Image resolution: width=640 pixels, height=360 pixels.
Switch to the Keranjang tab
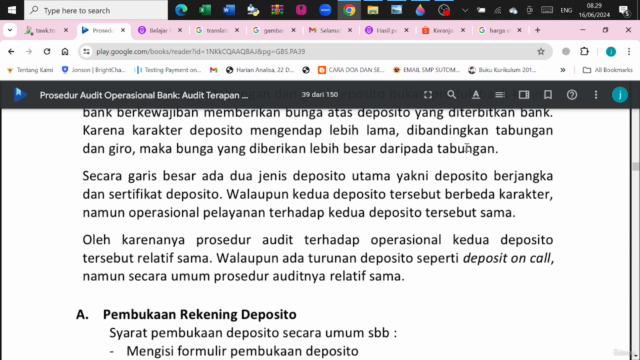pyautogui.click(x=443, y=30)
